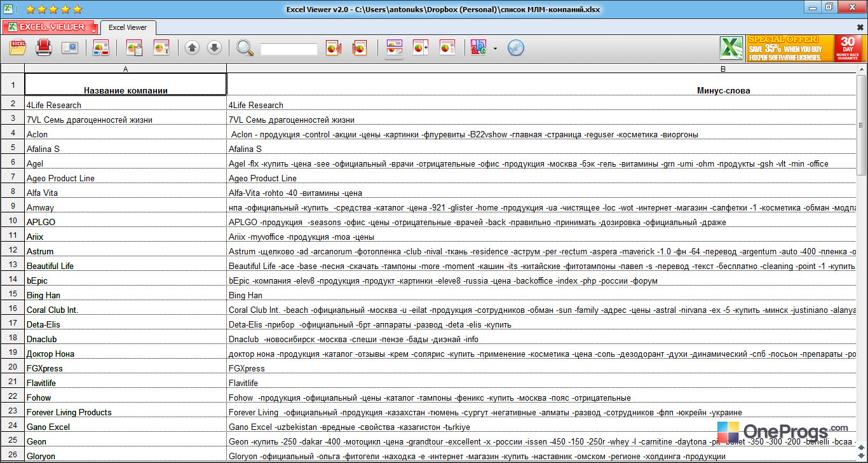Viewport: 868px width, 463px height.
Task: Click the colorful abc language icon
Action: 478,48
